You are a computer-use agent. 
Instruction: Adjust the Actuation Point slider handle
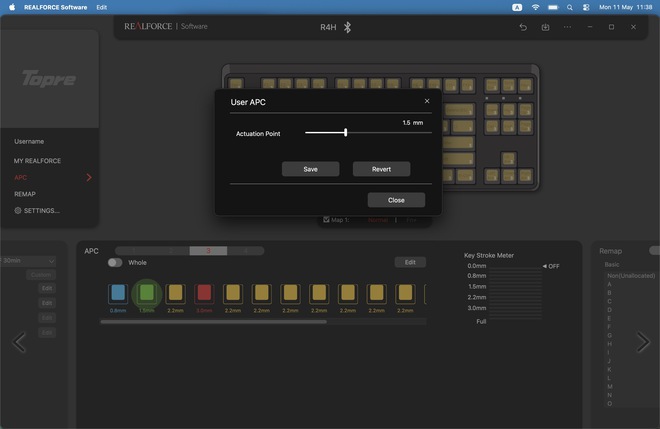click(346, 132)
